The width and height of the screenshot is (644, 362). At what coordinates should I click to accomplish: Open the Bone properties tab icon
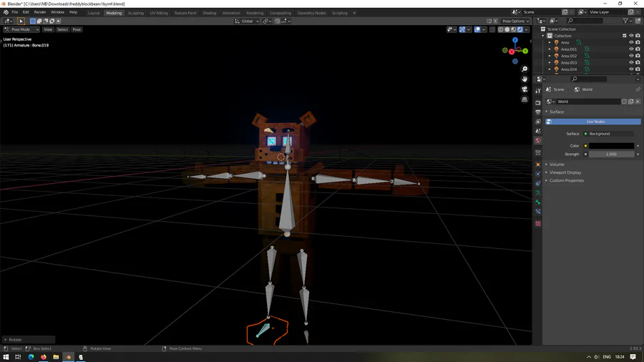pos(538,202)
